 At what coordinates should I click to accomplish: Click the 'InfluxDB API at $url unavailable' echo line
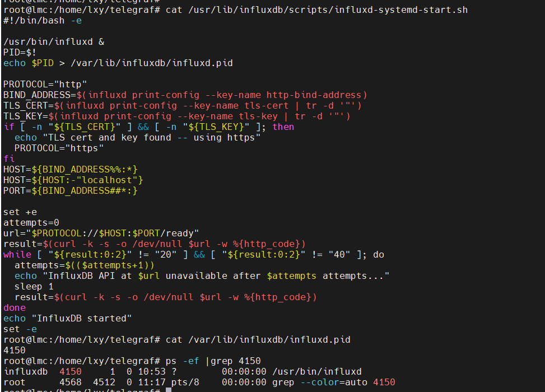point(202,276)
